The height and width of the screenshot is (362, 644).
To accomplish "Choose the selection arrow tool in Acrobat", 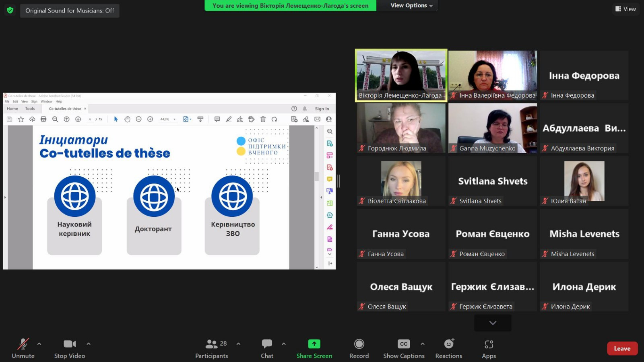I will [x=116, y=119].
